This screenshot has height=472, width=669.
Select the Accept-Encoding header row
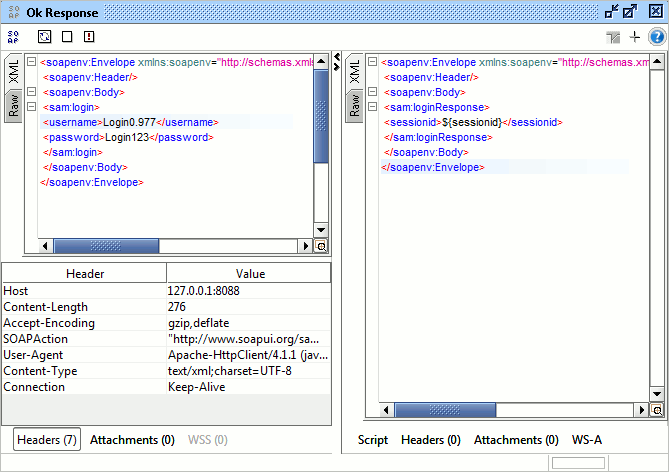(166, 323)
